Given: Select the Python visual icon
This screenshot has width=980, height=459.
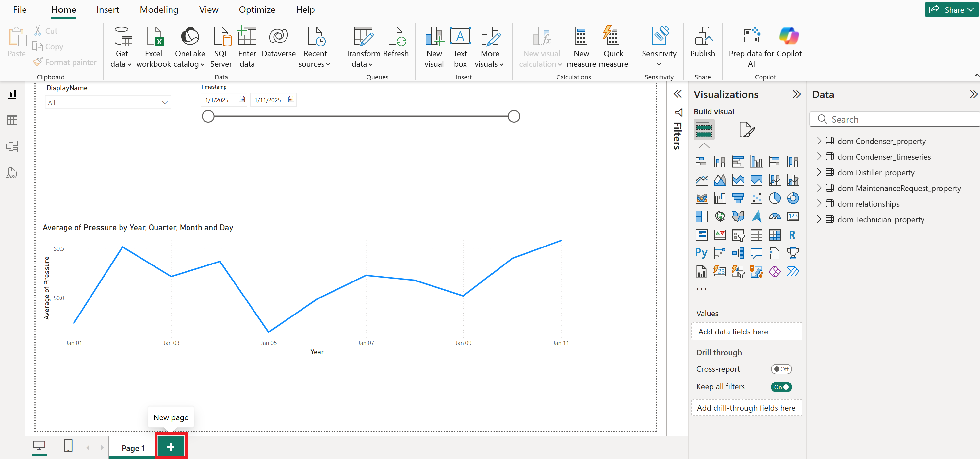Looking at the screenshot, I should (701, 253).
